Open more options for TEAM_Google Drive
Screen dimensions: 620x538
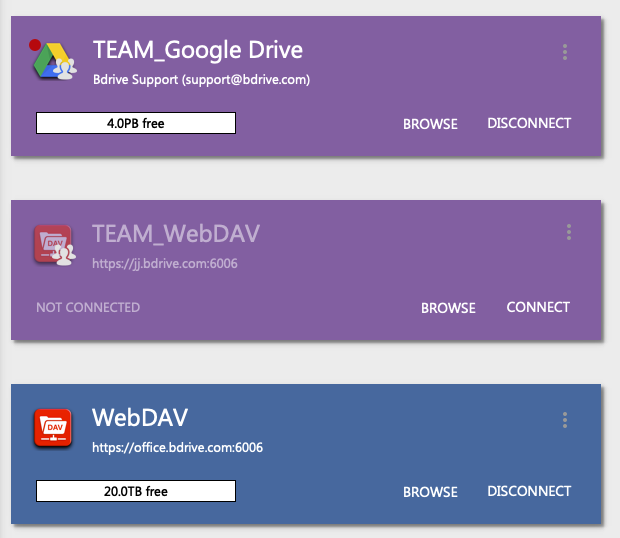pos(565,52)
